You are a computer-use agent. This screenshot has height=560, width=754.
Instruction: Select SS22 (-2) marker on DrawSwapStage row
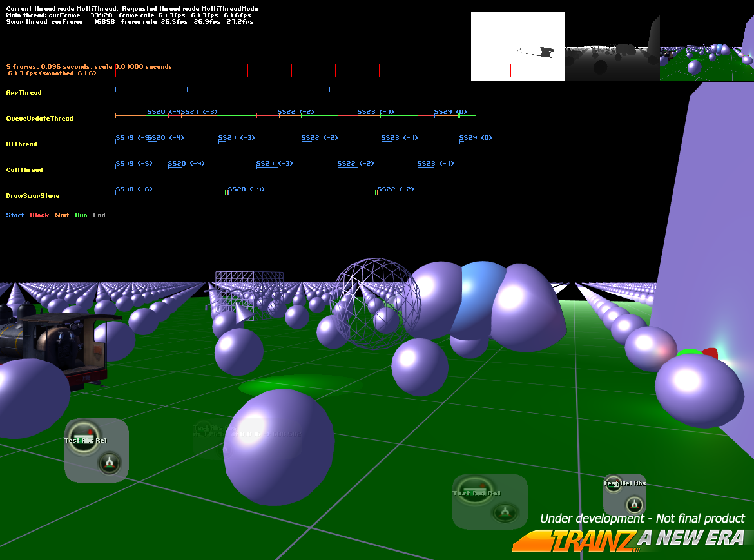pos(396,189)
